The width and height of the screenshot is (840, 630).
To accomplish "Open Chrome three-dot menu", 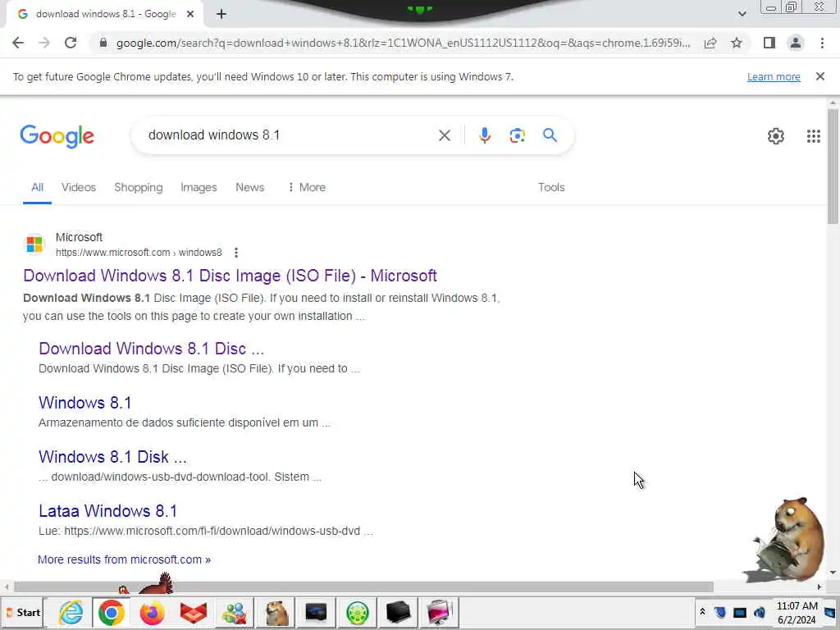I will [822, 43].
